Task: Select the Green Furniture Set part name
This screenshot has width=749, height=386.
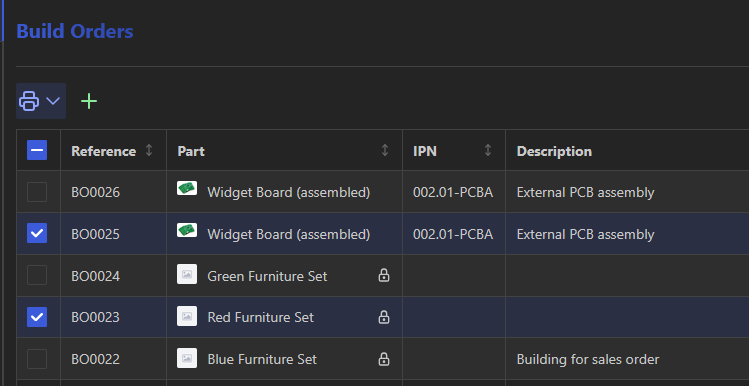Action: 267,276
